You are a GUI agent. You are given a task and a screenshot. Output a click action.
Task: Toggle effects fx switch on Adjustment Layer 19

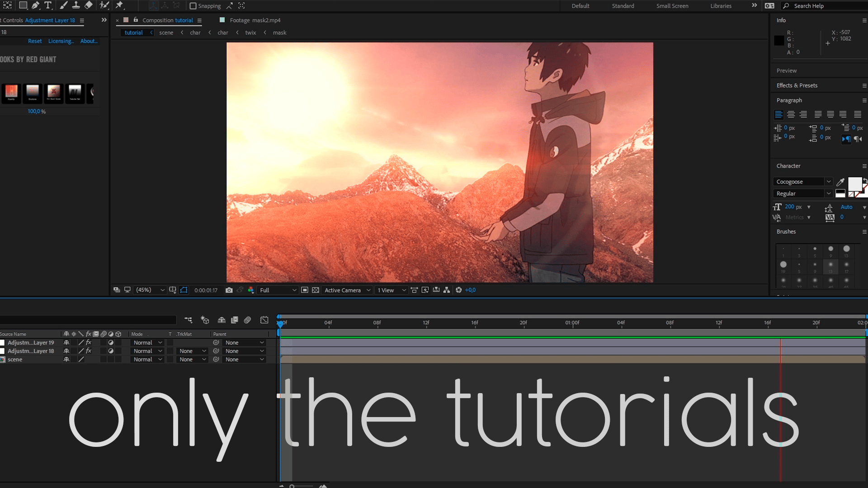click(x=89, y=343)
